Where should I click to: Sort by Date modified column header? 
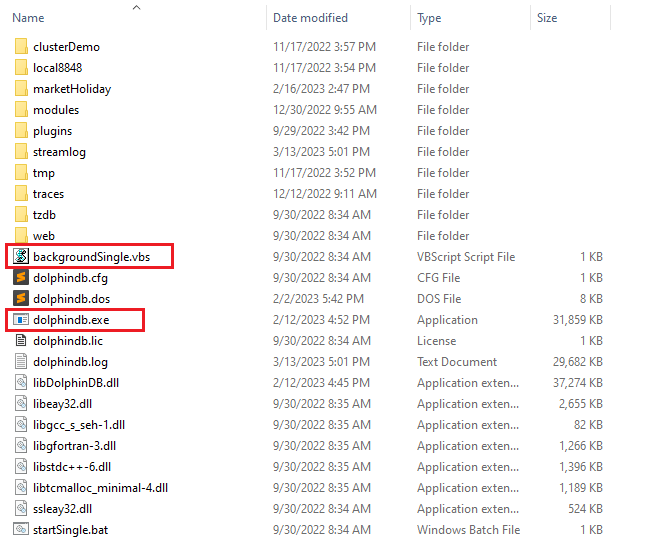(x=312, y=18)
